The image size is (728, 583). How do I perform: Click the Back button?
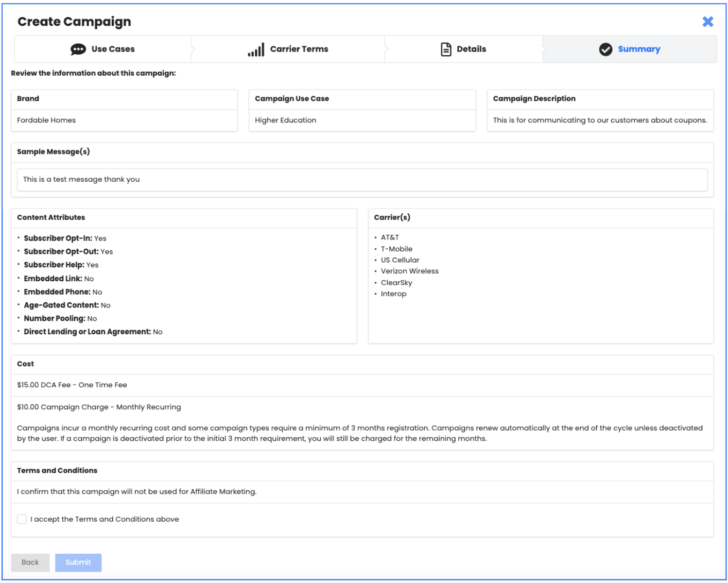pos(30,562)
